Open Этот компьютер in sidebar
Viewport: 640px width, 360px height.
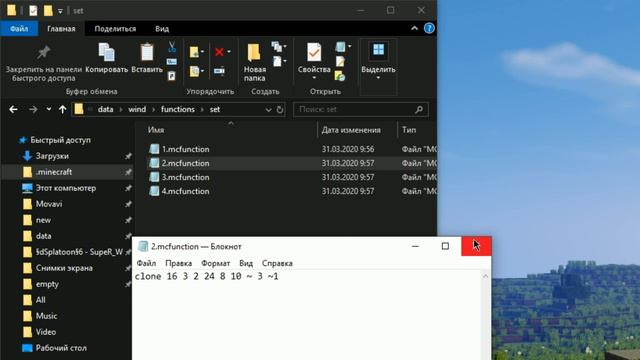pos(66,188)
